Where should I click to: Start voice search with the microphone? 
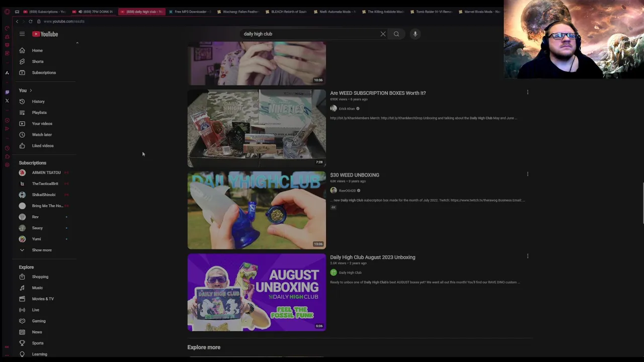tap(415, 34)
